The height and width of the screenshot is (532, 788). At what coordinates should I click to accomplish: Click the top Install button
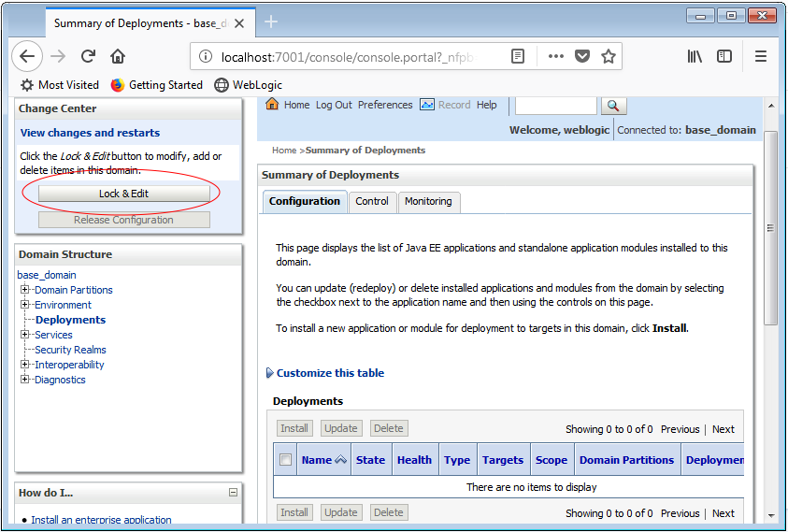(x=294, y=428)
